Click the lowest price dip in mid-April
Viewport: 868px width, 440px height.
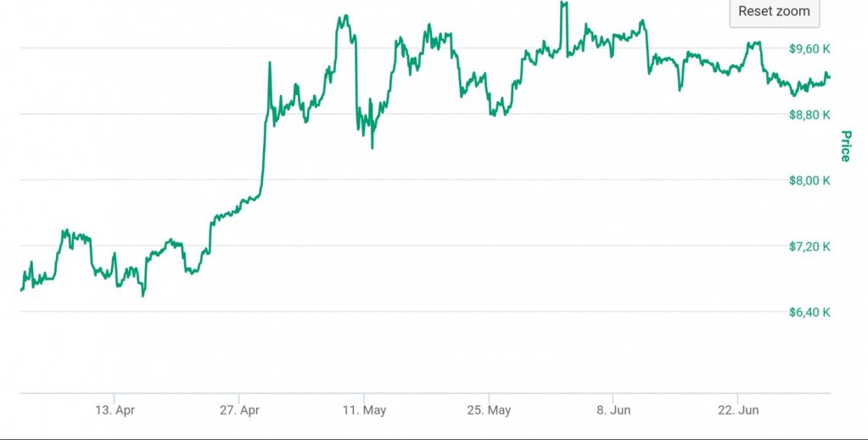(143, 296)
